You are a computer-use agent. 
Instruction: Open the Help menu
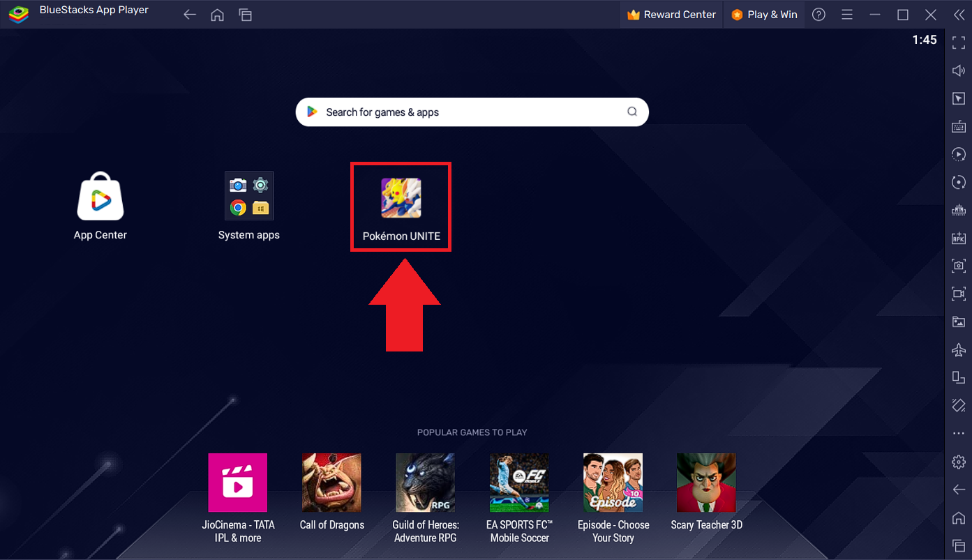pos(818,14)
